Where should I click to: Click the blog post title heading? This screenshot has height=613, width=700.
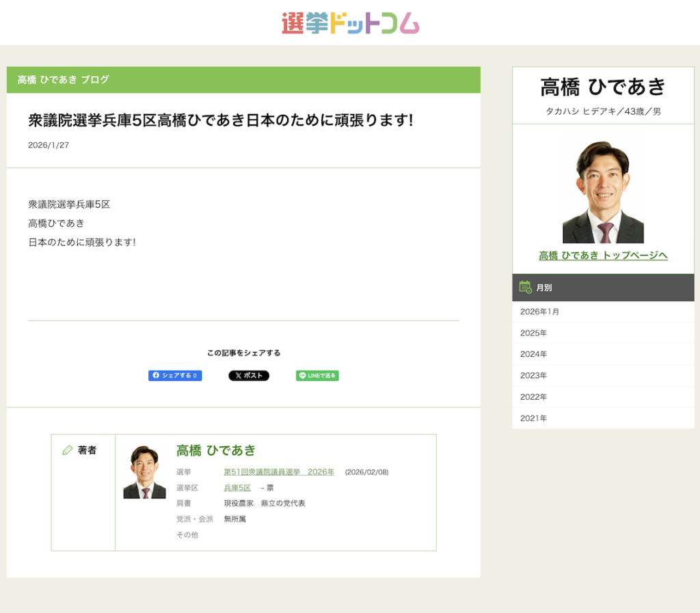[220, 121]
